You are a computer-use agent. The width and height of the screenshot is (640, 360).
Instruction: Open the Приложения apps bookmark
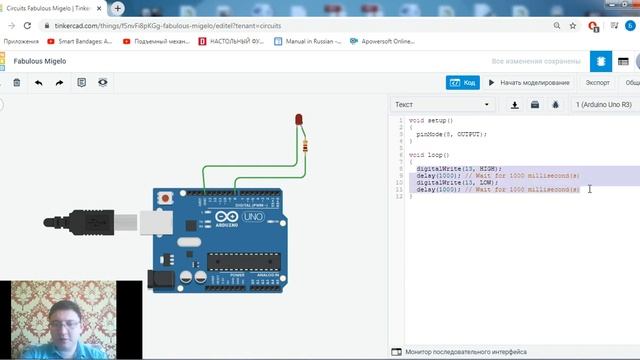21,41
